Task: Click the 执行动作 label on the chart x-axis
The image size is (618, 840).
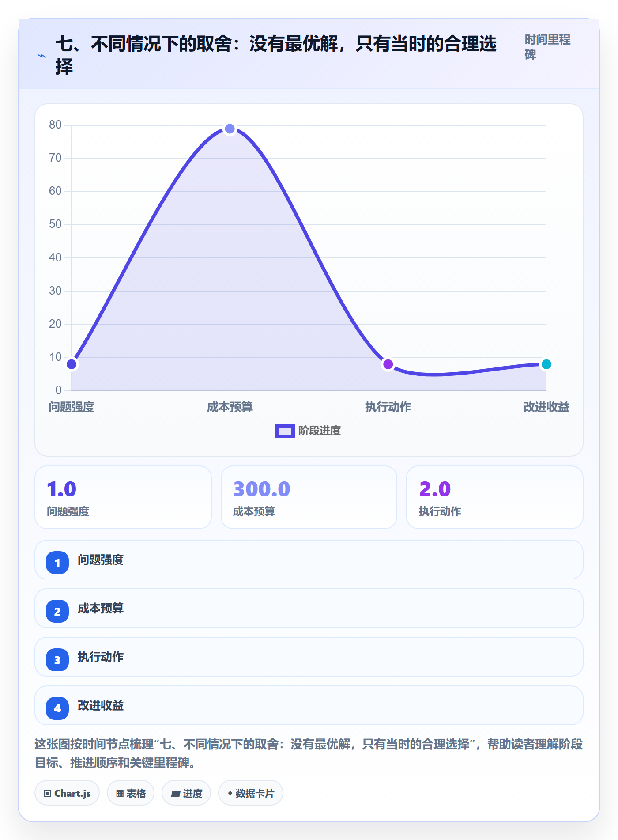Action: (388, 407)
